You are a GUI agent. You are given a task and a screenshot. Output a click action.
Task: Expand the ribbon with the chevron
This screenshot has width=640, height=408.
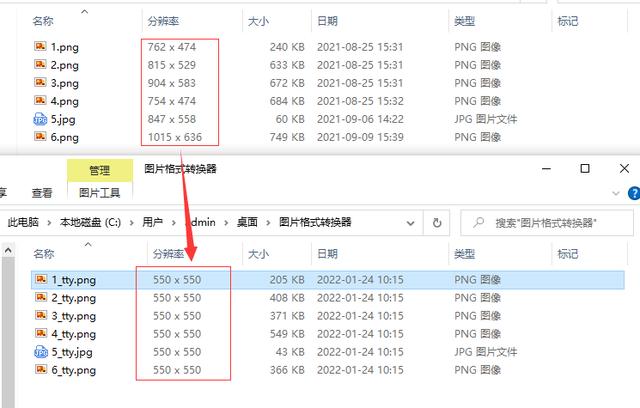click(x=616, y=193)
